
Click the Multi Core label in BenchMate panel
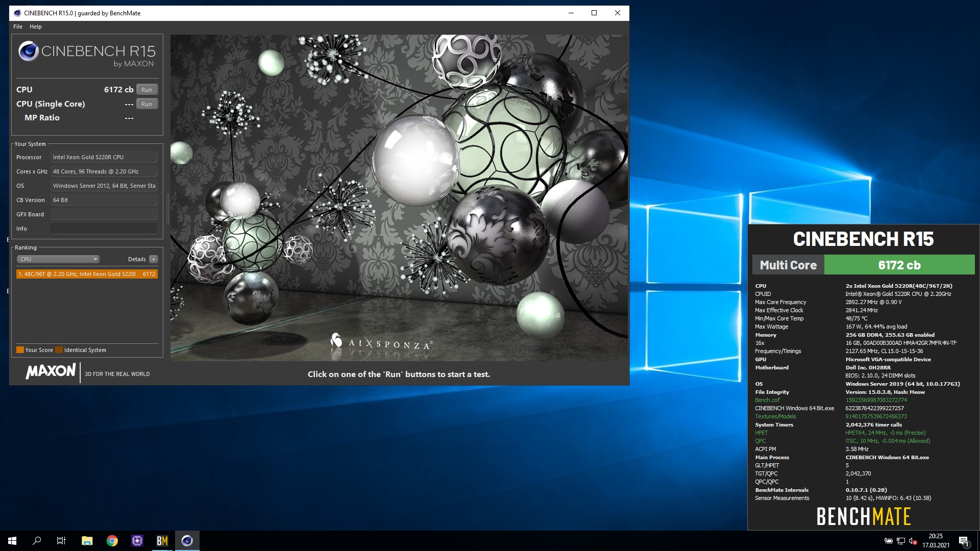(x=788, y=265)
